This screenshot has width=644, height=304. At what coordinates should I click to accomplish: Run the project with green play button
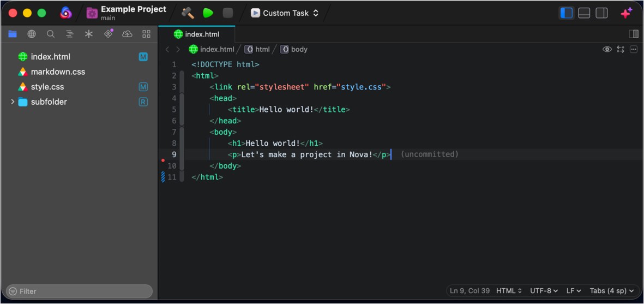[x=208, y=13]
